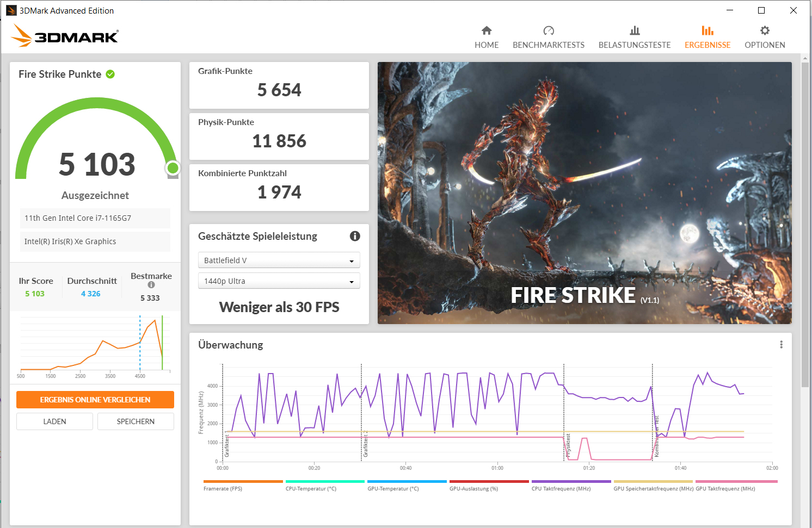
Task: Click the Kombinierte Punktzahl score 1 974
Action: tap(279, 192)
